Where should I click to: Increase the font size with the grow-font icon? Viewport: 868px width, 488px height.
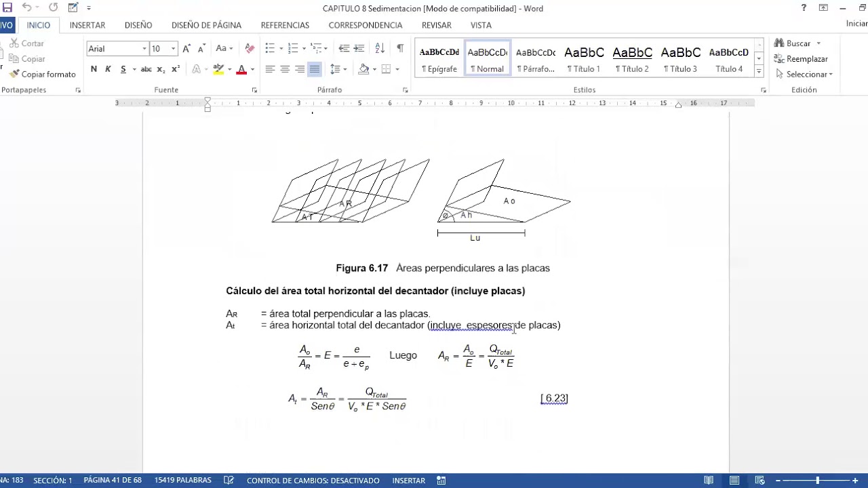point(186,49)
